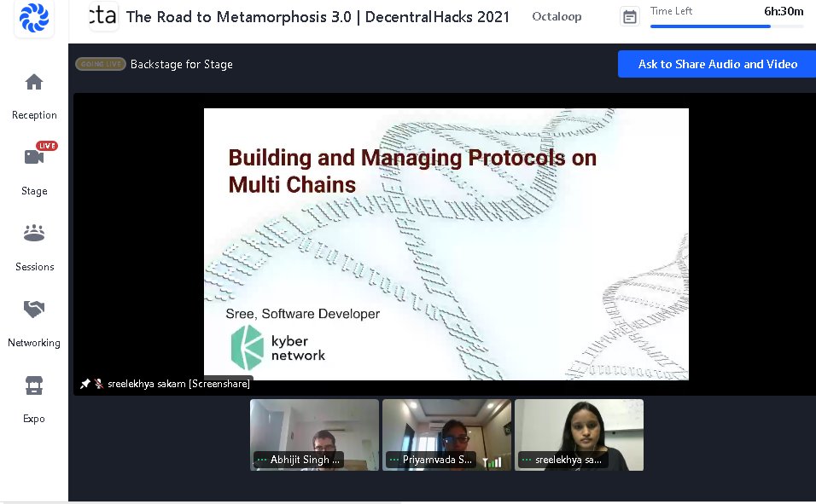Screen dimensions: 816x504
Task: Click the Octaloop organizer link
Action: (x=557, y=17)
